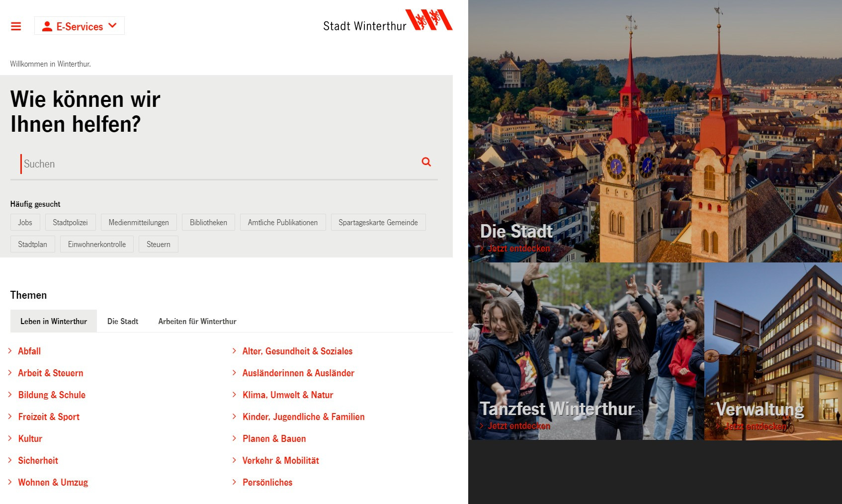Open the Bibliotheken quick link
The image size is (842, 504).
pos(208,223)
